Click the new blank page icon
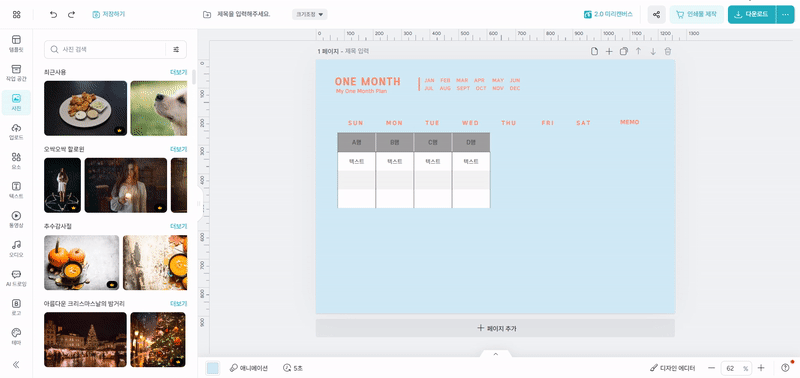 (594, 52)
